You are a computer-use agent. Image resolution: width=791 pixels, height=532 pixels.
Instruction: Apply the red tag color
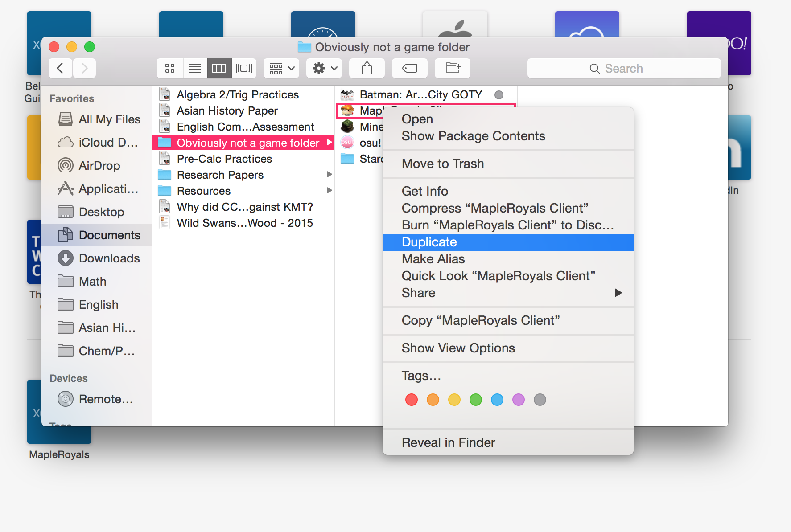coord(412,400)
